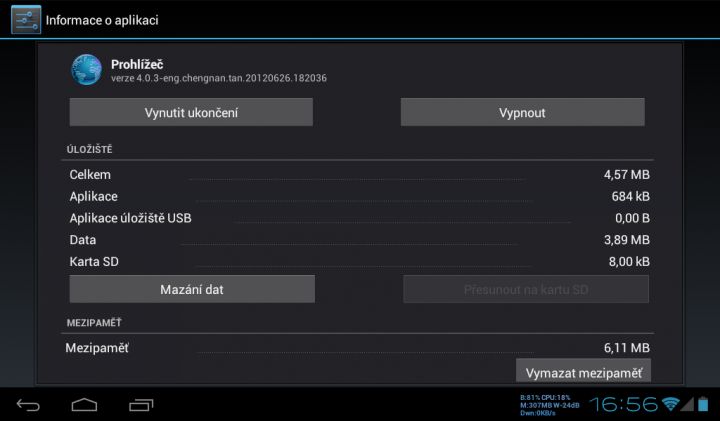Tap the Vymazat mezipaměť button

pos(583,371)
